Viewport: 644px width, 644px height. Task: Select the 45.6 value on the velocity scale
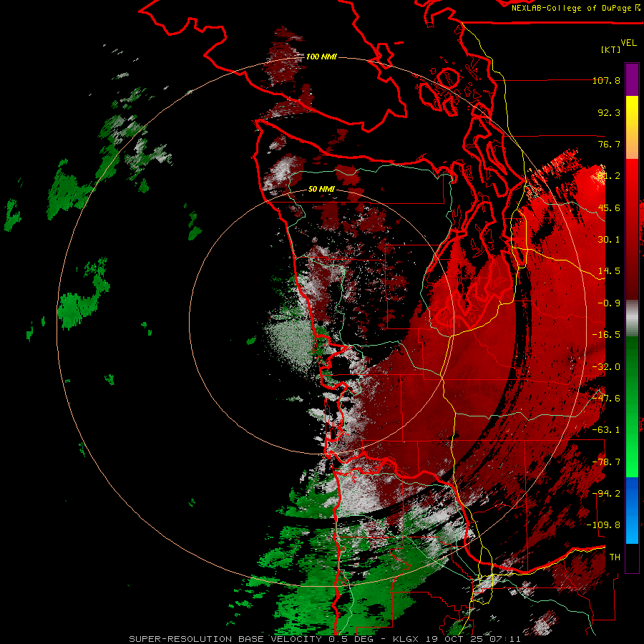point(609,208)
